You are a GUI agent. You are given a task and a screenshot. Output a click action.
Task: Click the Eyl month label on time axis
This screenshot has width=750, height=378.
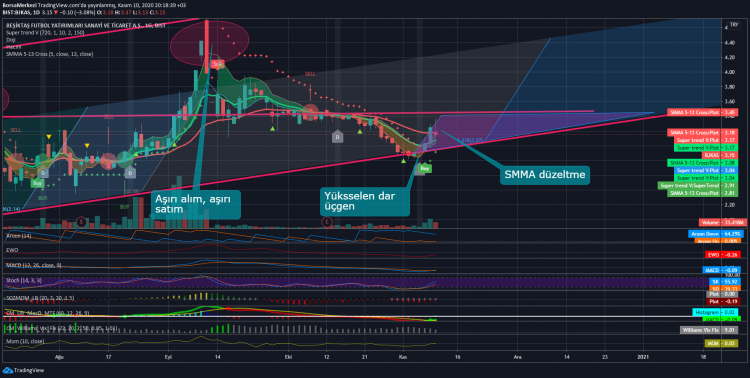coord(168,357)
